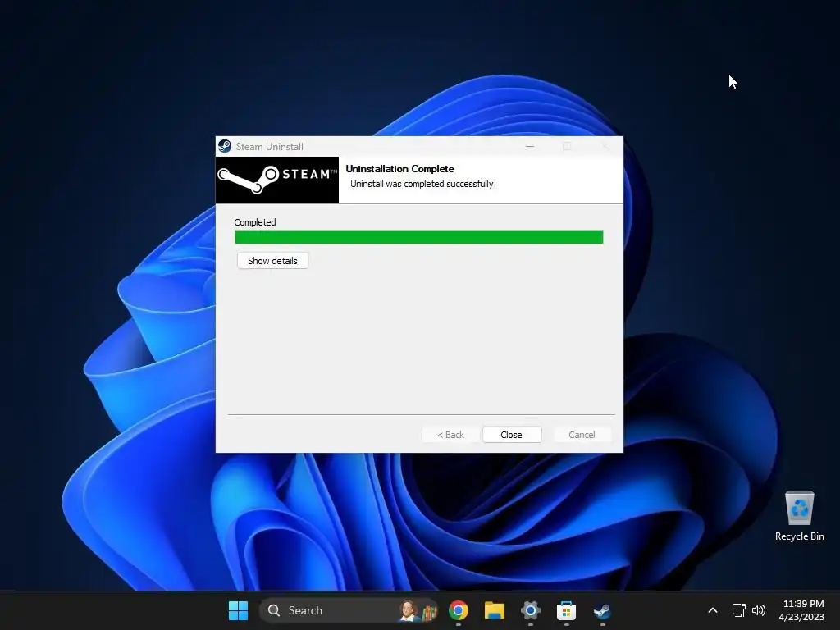Open Settings gear in the taskbar
This screenshot has height=630, width=840.
coord(531,610)
